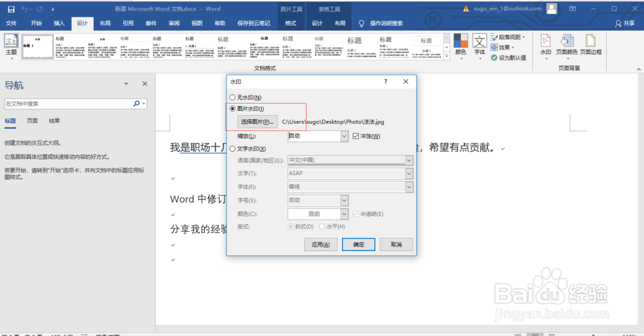Open Paragraph Spacing (段落间距) menu
Image resolution: width=644 pixels, height=336 pixels.
tap(507, 37)
